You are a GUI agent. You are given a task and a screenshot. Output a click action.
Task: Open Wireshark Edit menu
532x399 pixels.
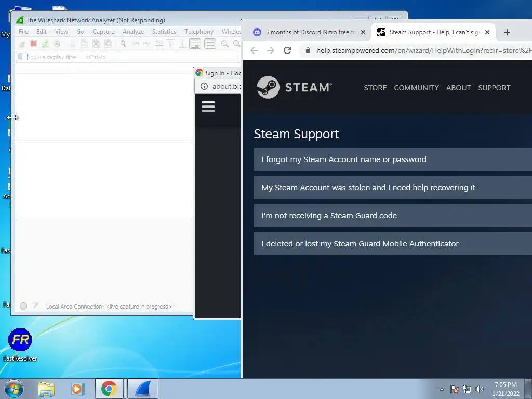pos(42,32)
